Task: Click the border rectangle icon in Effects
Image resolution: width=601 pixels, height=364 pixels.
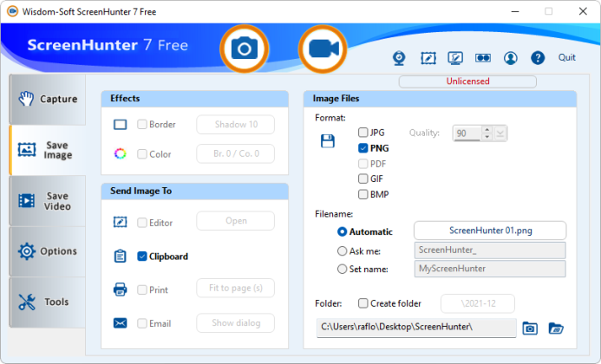Action: tap(120, 125)
